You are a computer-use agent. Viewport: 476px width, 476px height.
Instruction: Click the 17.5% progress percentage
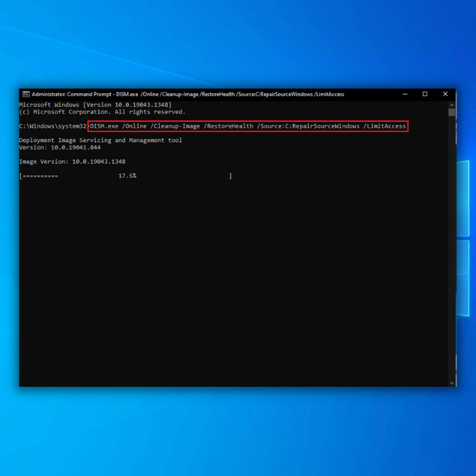pos(127,176)
